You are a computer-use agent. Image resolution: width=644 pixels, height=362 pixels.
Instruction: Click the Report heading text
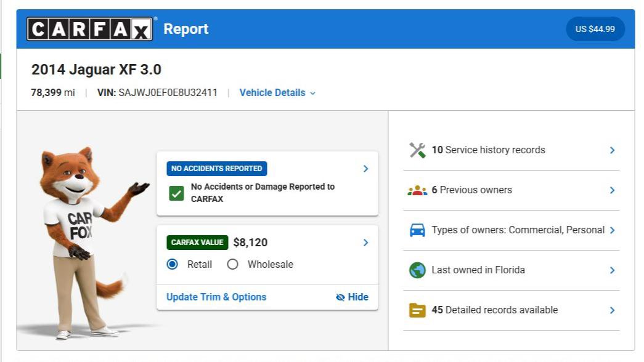[x=186, y=29]
